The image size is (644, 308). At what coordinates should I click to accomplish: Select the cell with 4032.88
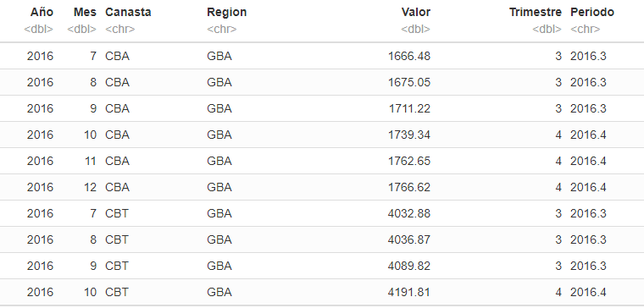coord(409,214)
